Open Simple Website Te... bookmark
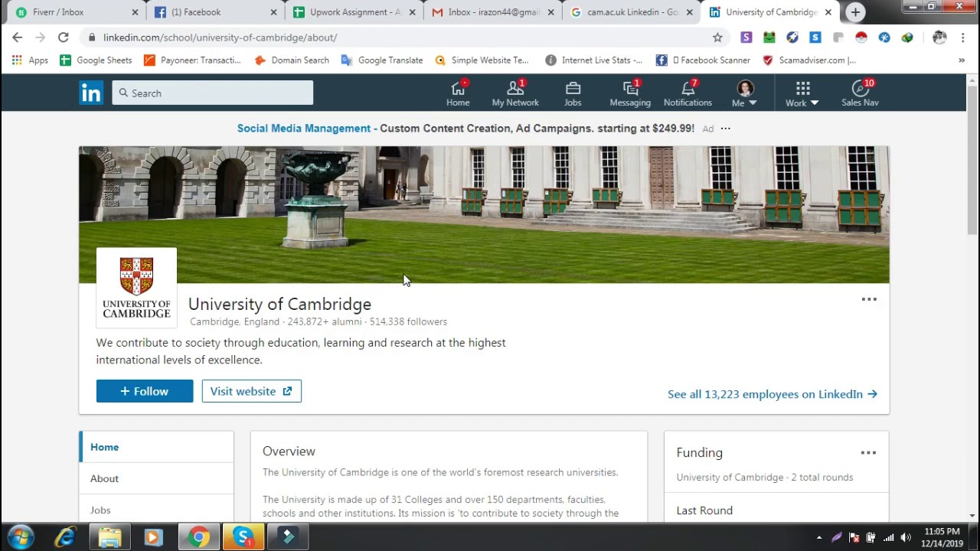The width and height of the screenshot is (980, 551). click(x=482, y=60)
